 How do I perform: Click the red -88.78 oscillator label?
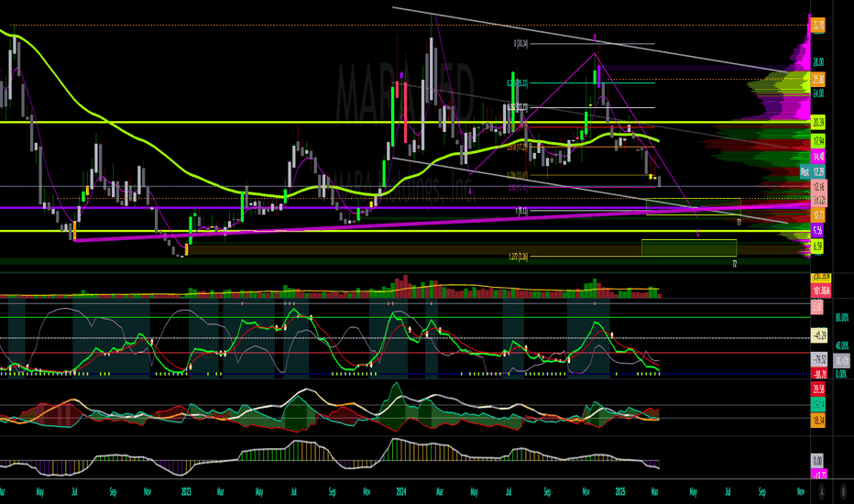point(819,374)
